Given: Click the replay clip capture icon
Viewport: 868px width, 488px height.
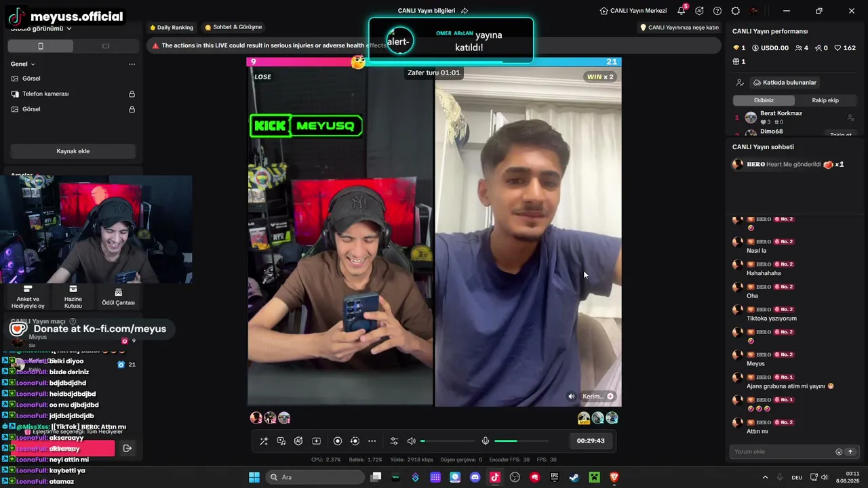Looking at the screenshot, I should pyautogui.click(x=355, y=441).
